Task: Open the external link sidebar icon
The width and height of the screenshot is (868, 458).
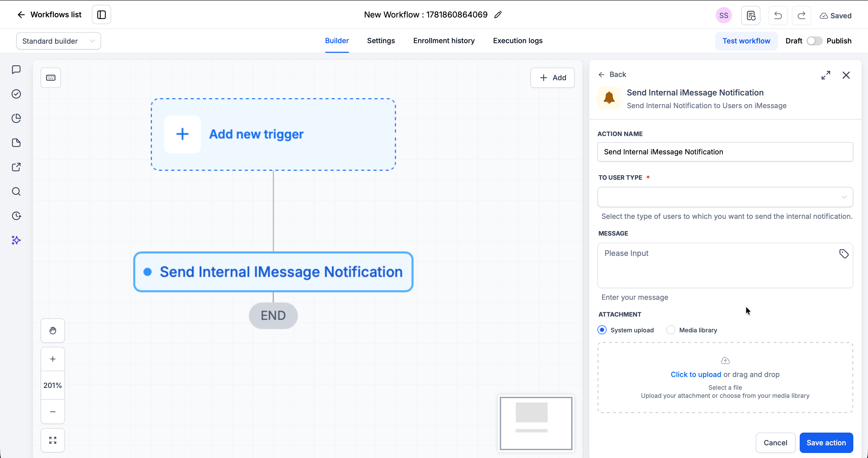Action: pos(16,167)
